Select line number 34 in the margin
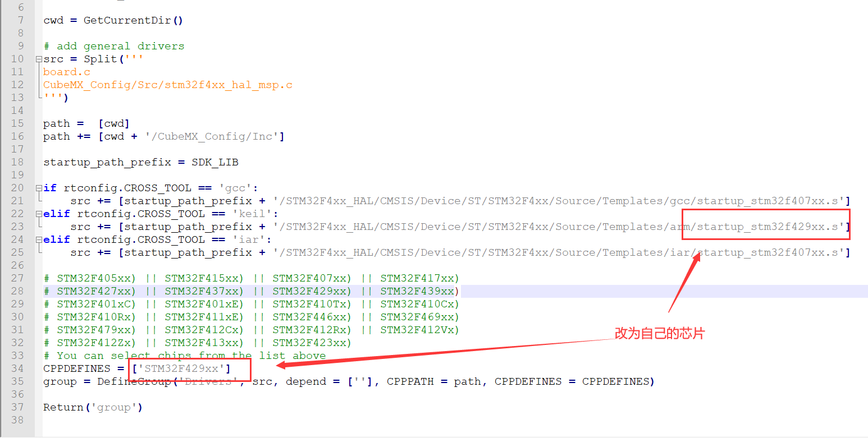 coord(17,368)
